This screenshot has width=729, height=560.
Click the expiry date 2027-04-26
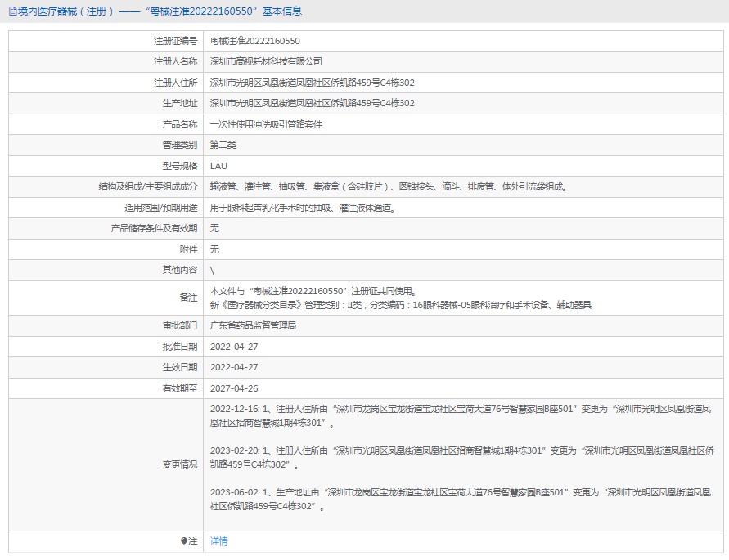(234, 388)
